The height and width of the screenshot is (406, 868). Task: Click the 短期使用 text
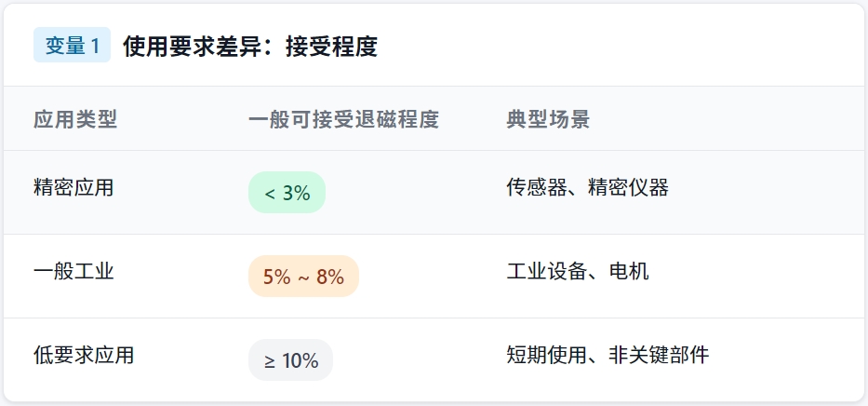point(547,355)
